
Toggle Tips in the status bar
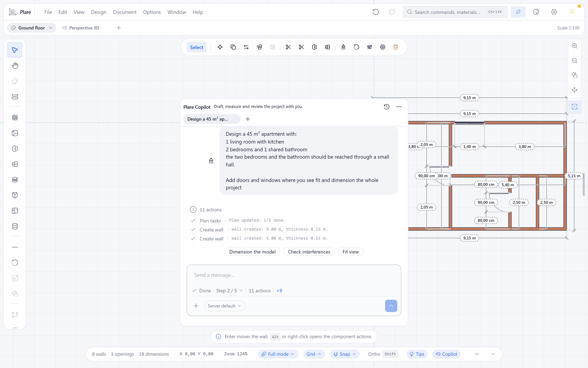pyautogui.click(x=417, y=354)
